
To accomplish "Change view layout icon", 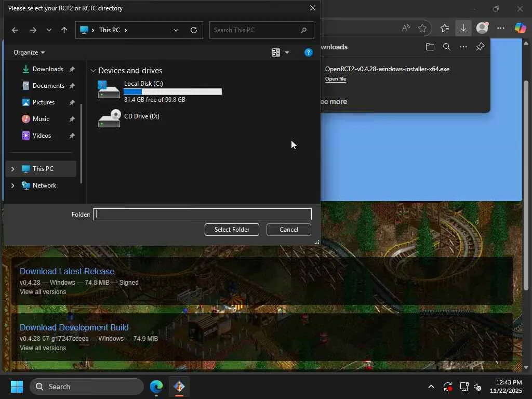I will [x=276, y=52].
